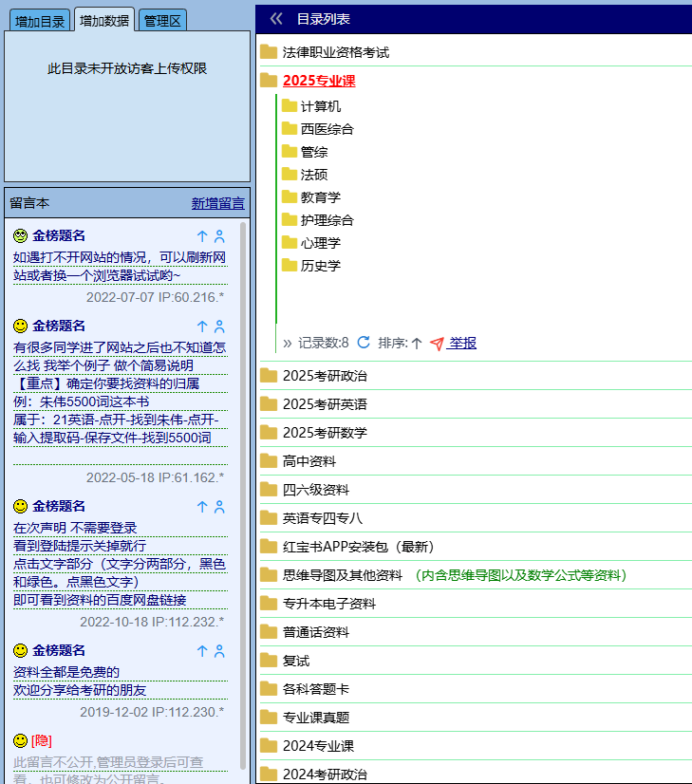The height and width of the screenshot is (784, 692).
Task: Click the sort arrow next to 排序
Action: [x=416, y=344]
